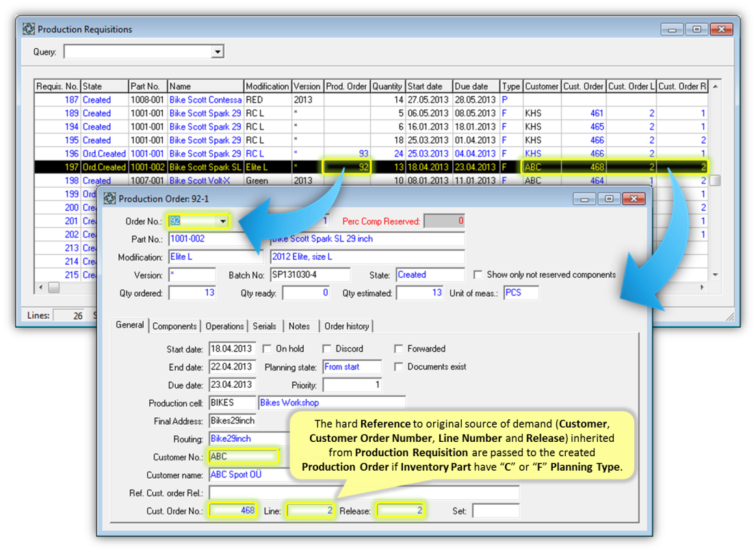
Task: Select requisition row 187 Bike Scott Contessa
Action: 371,100
